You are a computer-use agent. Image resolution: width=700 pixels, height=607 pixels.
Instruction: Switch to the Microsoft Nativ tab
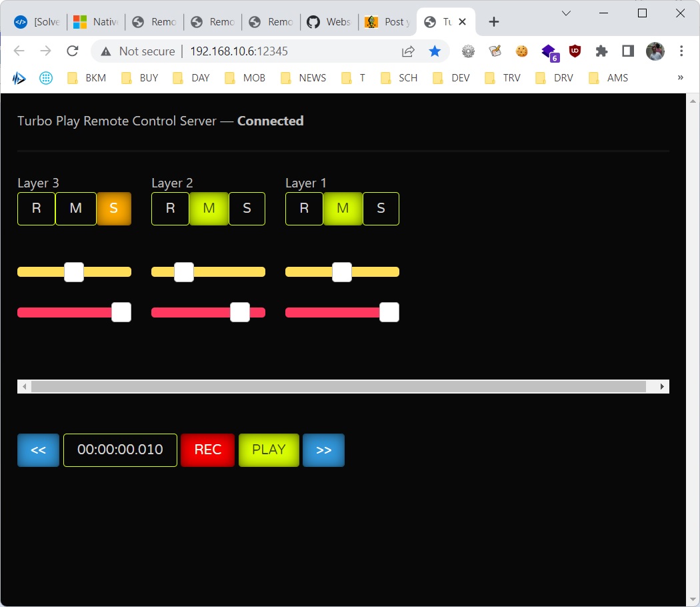tap(96, 22)
